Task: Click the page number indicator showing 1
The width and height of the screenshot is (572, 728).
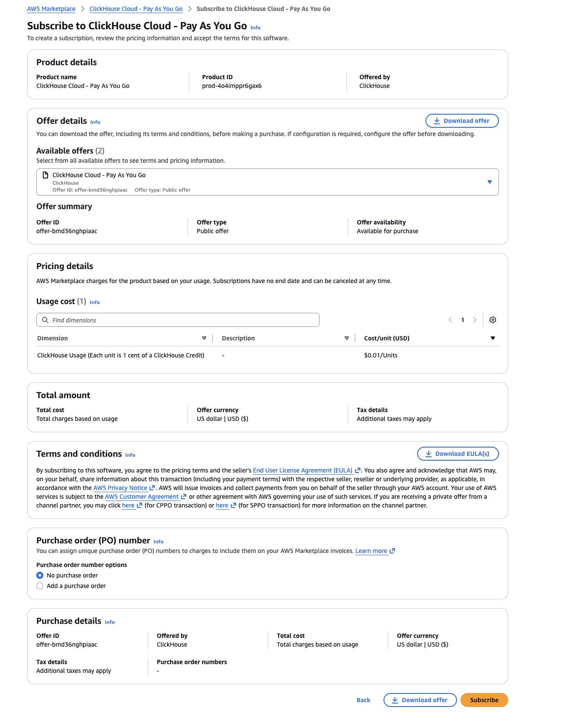Action: [x=463, y=320]
